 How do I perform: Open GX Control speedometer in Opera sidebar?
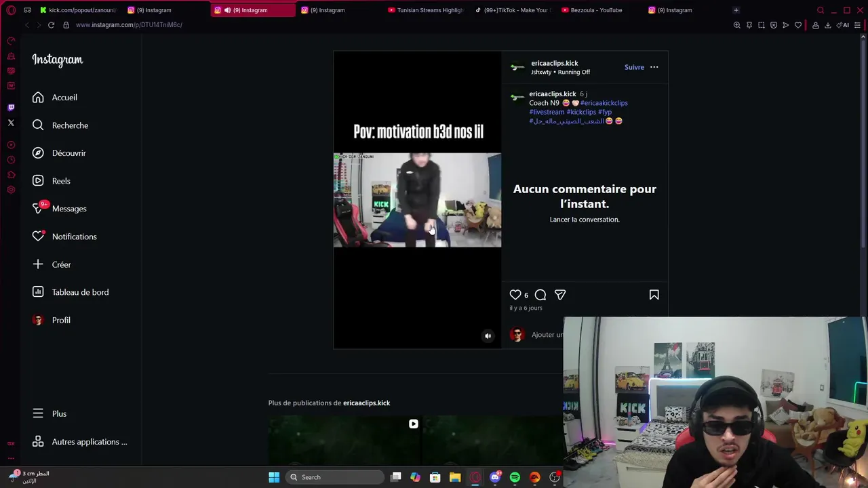(11, 41)
